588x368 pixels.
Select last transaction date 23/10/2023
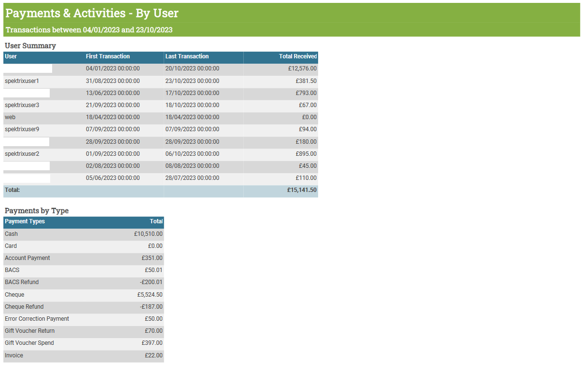pos(192,81)
